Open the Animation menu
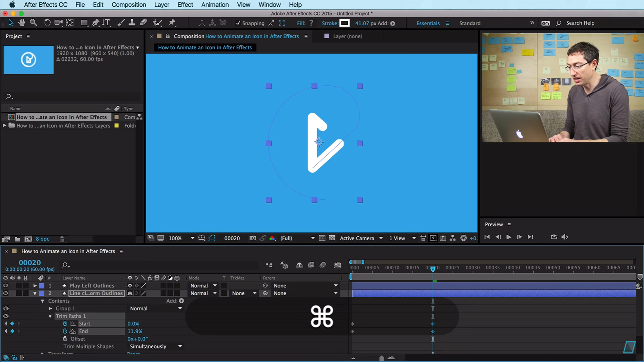Image resolution: width=644 pixels, height=362 pixels. (x=215, y=5)
